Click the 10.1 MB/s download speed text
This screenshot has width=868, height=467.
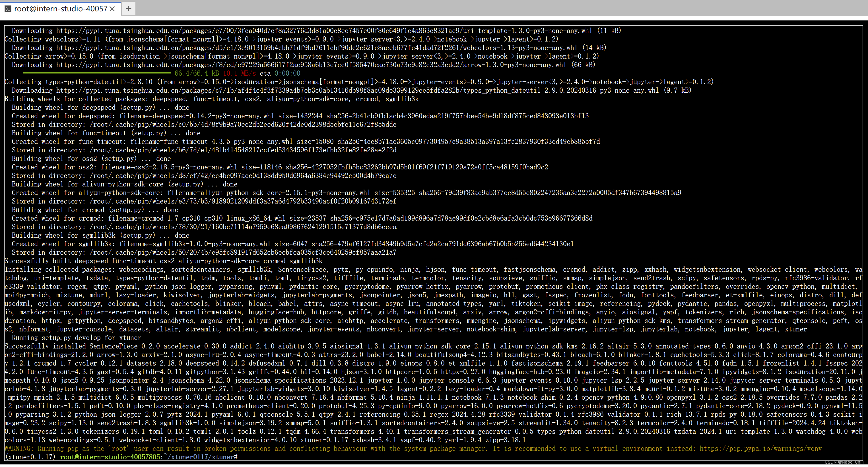click(239, 73)
